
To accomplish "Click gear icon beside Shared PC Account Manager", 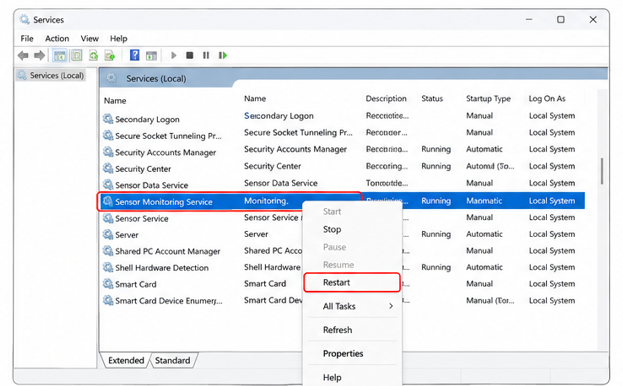I will [x=108, y=251].
